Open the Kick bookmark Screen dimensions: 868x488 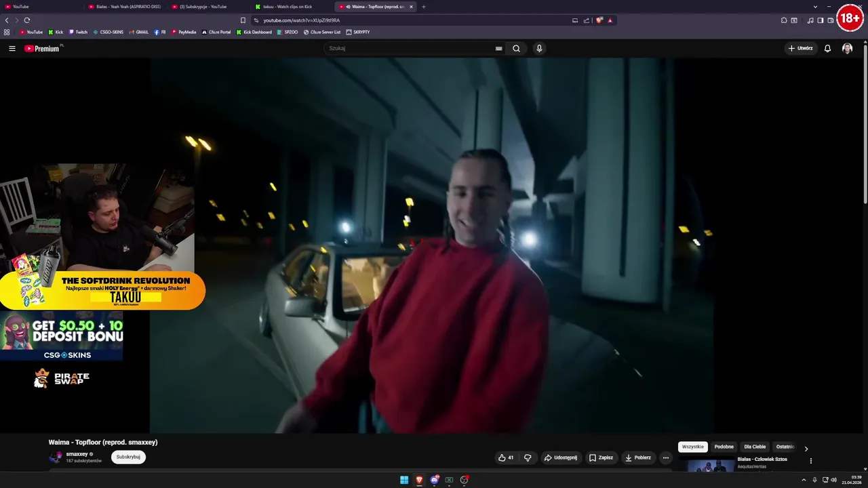(x=55, y=32)
